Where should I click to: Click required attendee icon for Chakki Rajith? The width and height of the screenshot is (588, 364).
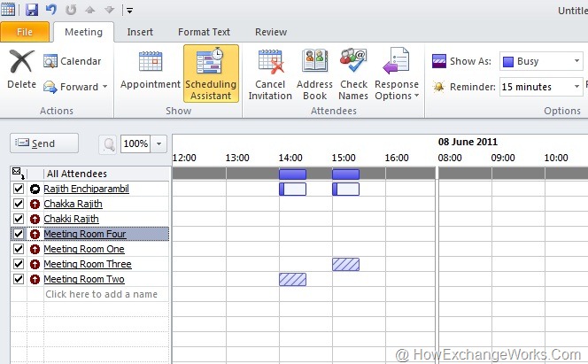[x=35, y=219]
